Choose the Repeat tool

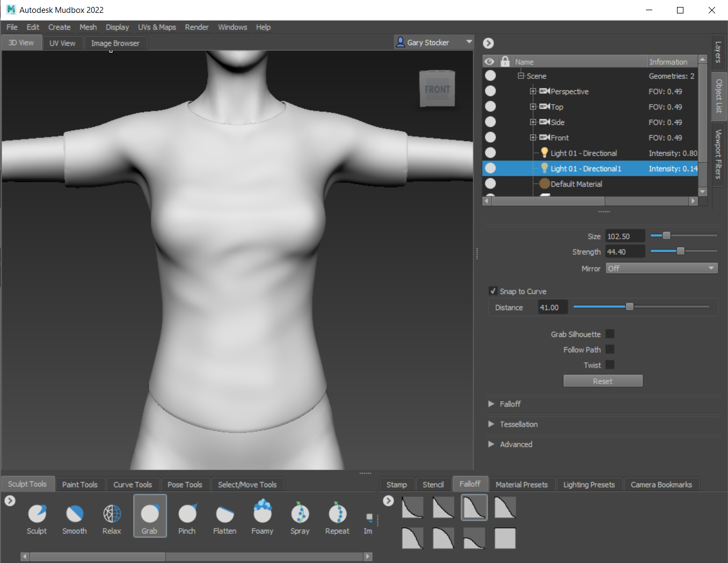pyautogui.click(x=337, y=514)
